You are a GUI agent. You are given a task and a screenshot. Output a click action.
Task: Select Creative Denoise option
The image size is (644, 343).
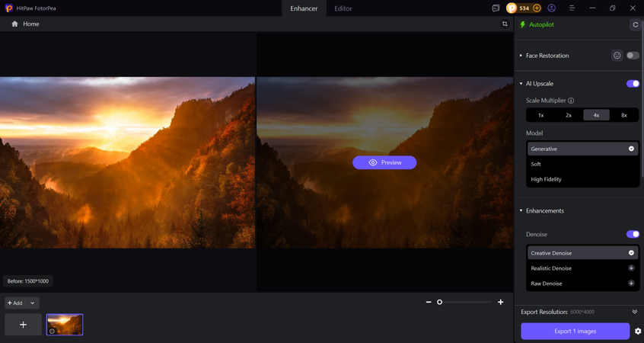point(582,253)
